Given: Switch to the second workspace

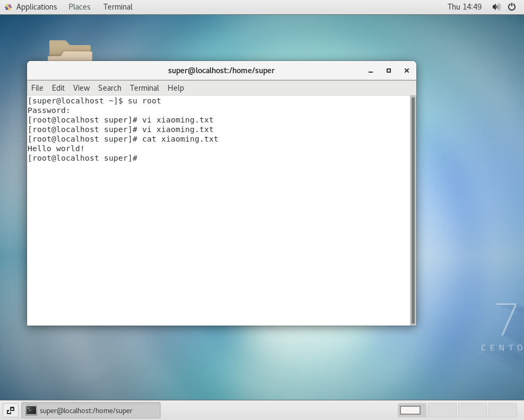Looking at the screenshot, I should point(442,410).
